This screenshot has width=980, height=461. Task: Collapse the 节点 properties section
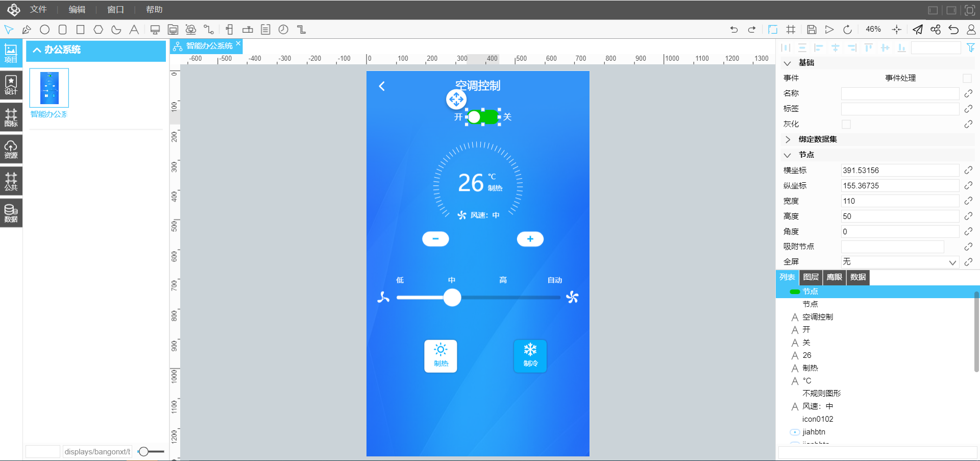(788, 155)
